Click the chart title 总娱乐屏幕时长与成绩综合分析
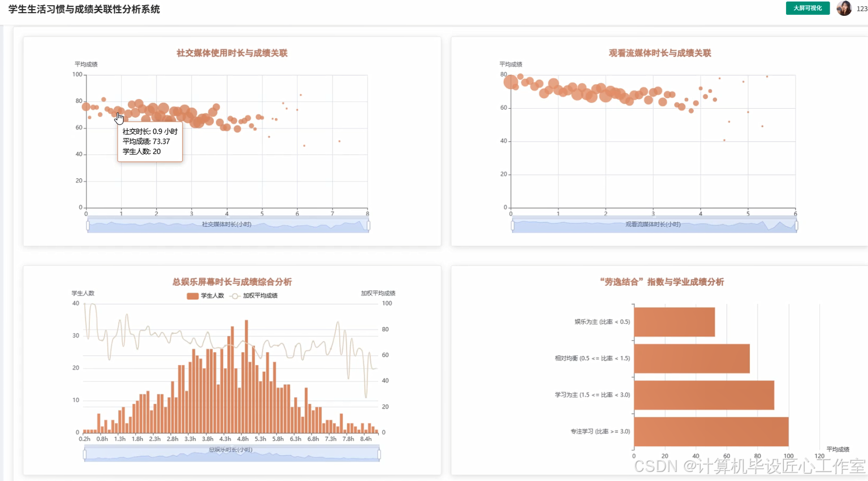 point(232,282)
